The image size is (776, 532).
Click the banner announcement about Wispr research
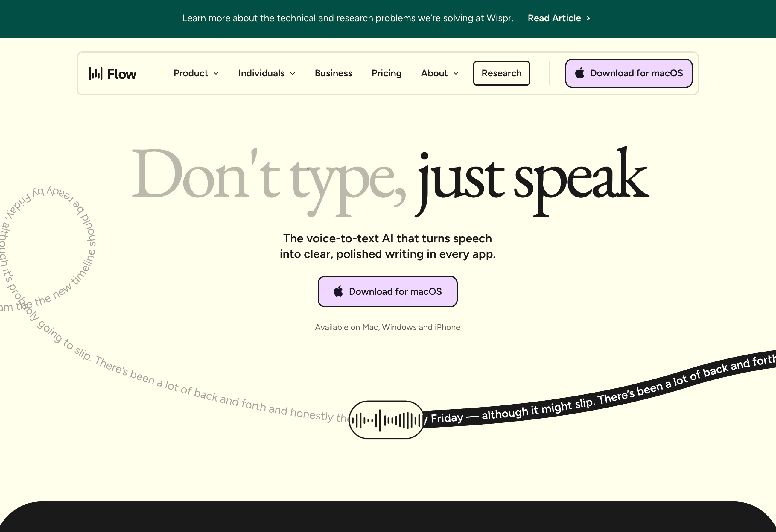[x=347, y=18]
